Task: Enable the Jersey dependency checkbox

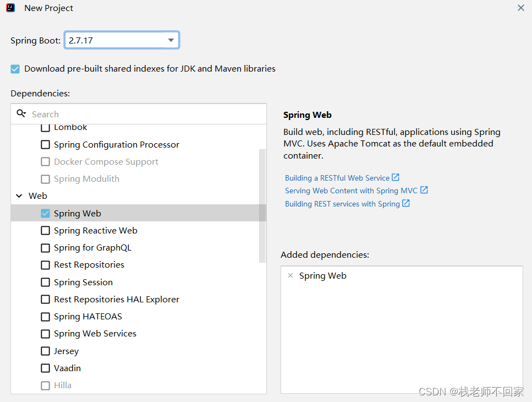Action: (x=45, y=351)
